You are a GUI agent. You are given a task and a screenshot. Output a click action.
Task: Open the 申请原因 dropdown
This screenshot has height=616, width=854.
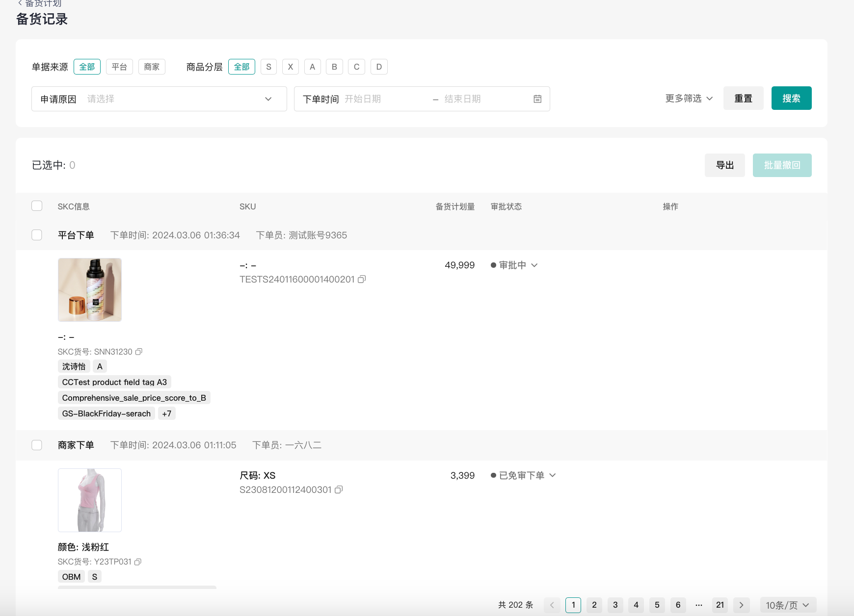pyautogui.click(x=159, y=99)
